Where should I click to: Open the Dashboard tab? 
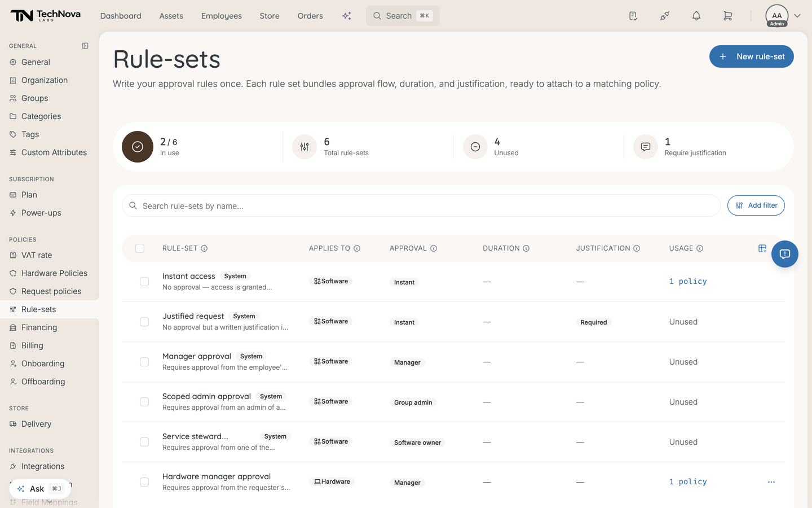coord(121,16)
